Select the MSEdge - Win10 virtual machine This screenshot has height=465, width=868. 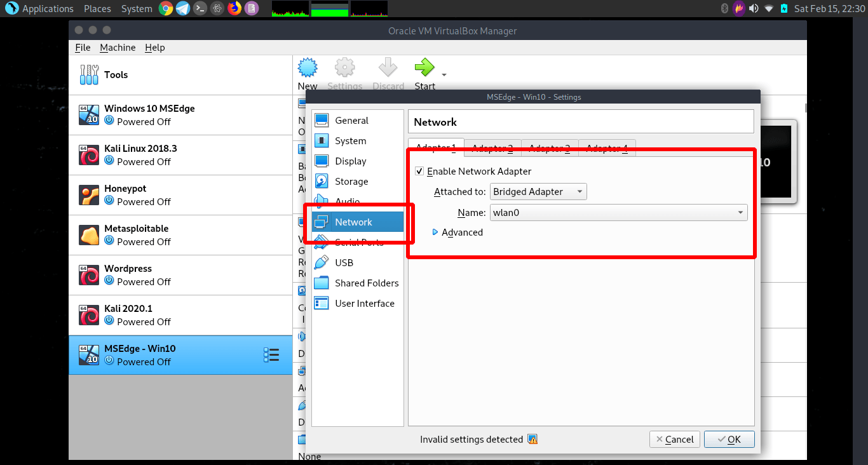(180, 355)
